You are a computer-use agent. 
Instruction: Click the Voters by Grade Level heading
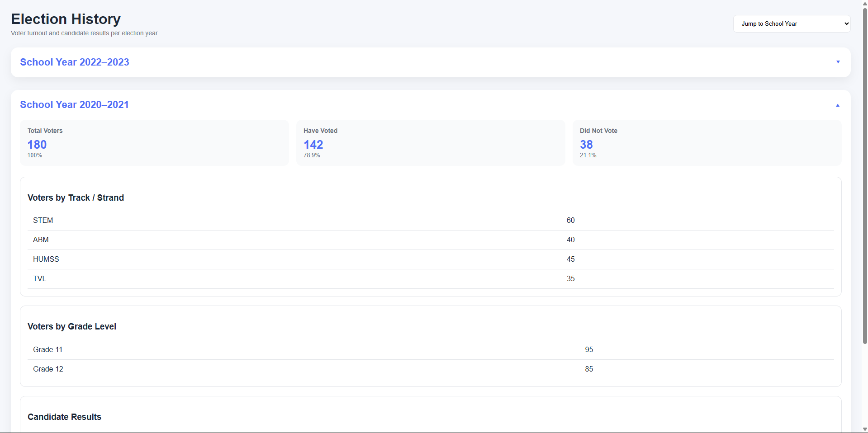(x=72, y=327)
